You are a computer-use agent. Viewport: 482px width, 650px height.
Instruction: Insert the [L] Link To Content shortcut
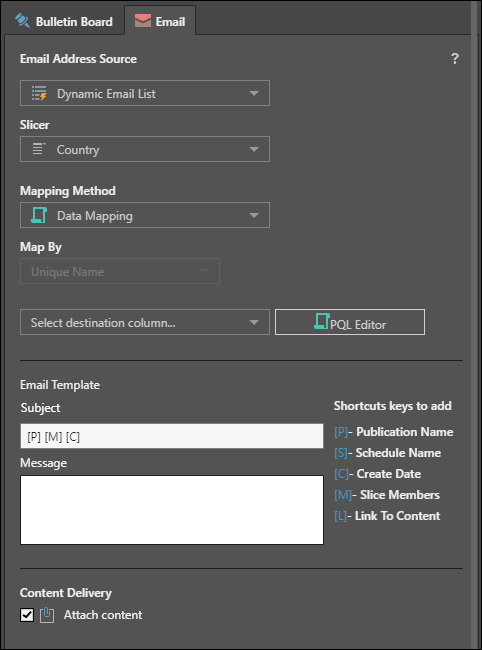click(387, 516)
